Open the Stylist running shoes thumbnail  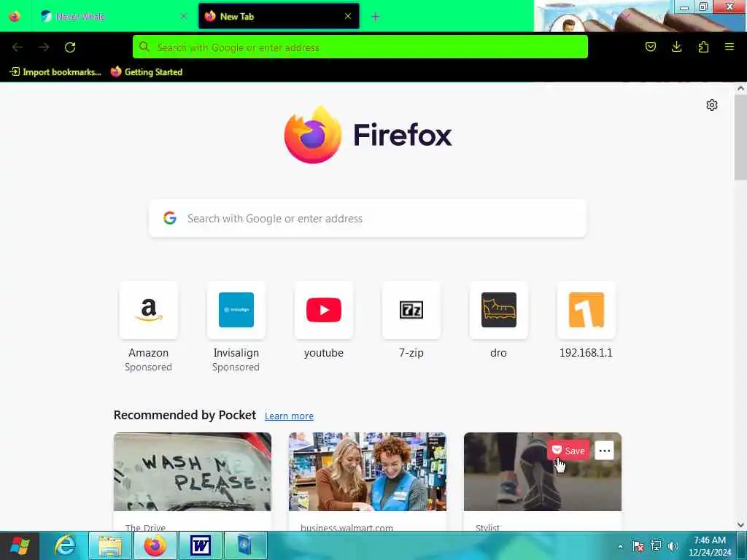pos(543,472)
